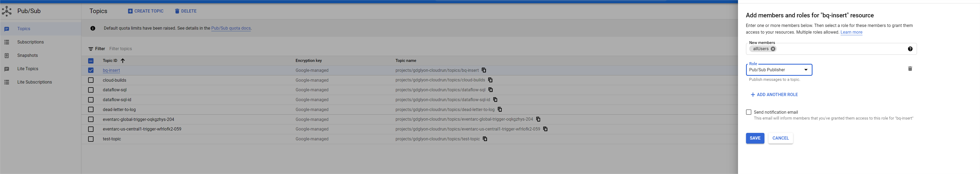Click the Topics sidebar icon
This screenshot has width=980, height=174.
click(x=6, y=29)
